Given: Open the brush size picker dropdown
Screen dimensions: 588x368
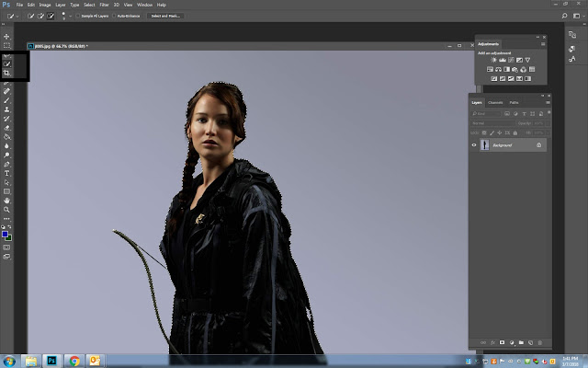Looking at the screenshot, I should coord(70,17).
